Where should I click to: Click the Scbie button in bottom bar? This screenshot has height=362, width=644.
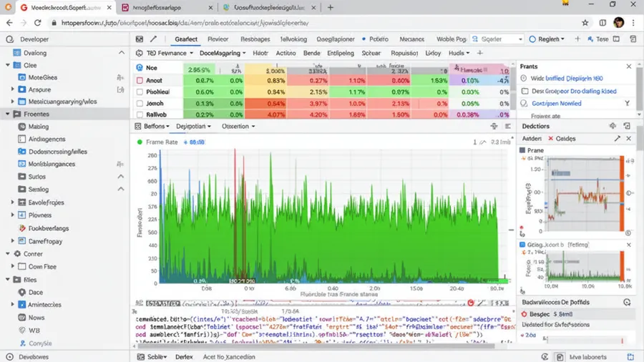(x=152, y=357)
